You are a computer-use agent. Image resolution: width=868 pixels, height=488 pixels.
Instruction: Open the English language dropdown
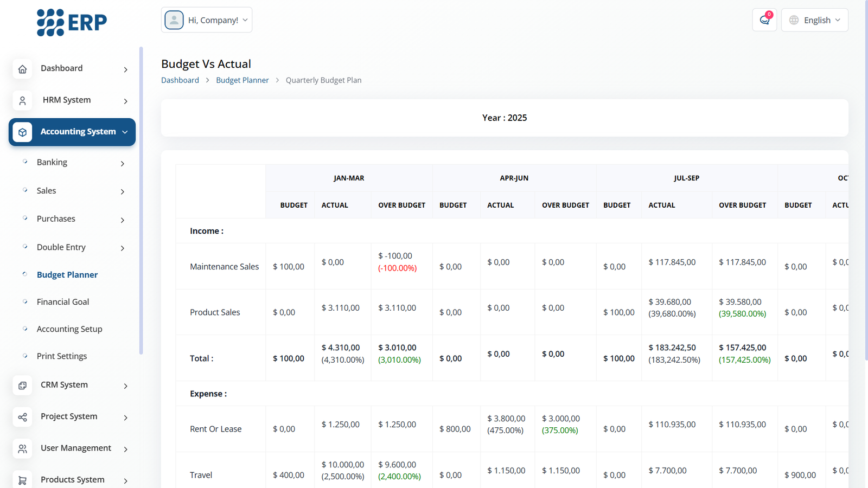pos(815,20)
